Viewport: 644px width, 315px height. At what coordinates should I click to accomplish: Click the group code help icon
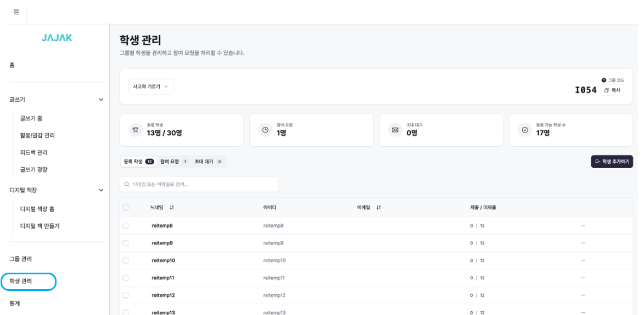(604, 80)
